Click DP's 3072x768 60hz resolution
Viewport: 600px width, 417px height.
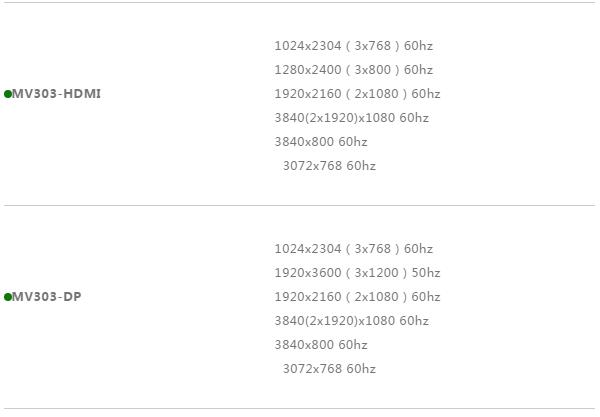[x=329, y=369]
